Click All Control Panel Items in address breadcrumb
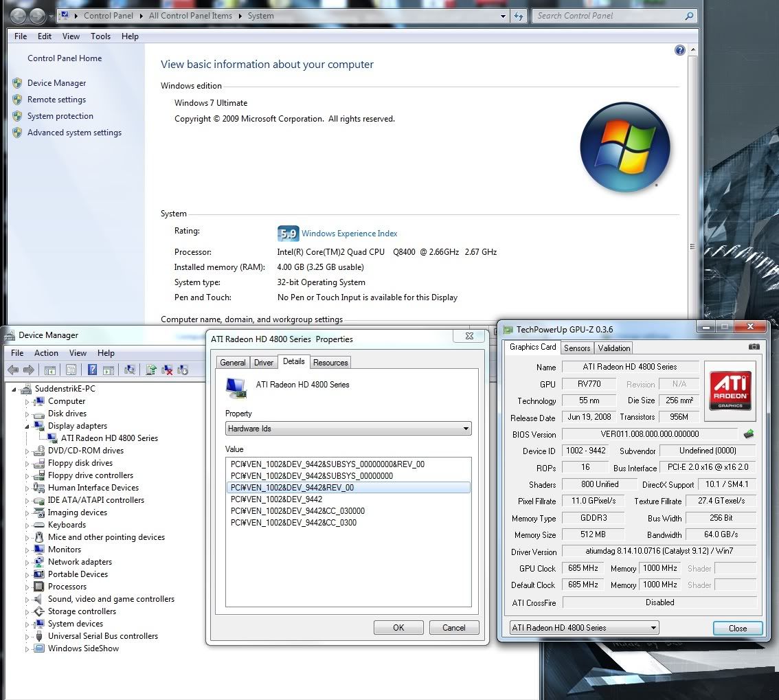The height and width of the screenshot is (700, 779). pyautogui.click(x=190, y=16)
